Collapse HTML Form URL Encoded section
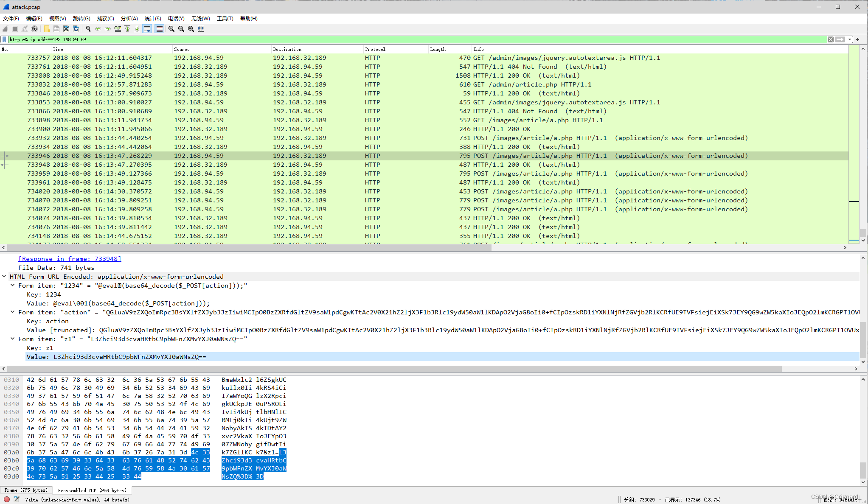The image size is (868, 504). pyautogui.click(x=4, y=277)
